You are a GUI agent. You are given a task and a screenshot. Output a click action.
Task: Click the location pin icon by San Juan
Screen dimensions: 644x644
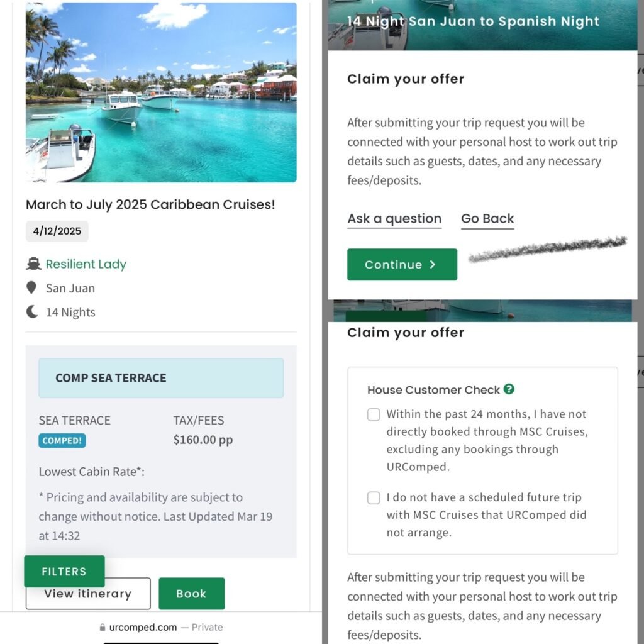(x=31, y=288)
